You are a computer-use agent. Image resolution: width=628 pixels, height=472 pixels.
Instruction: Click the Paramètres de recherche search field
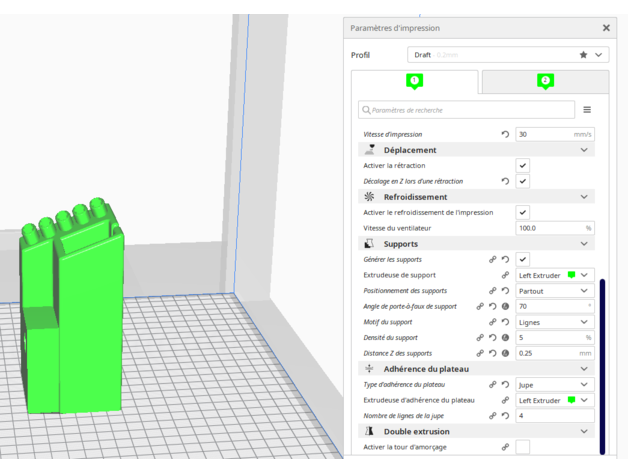[x=468, y=110]
